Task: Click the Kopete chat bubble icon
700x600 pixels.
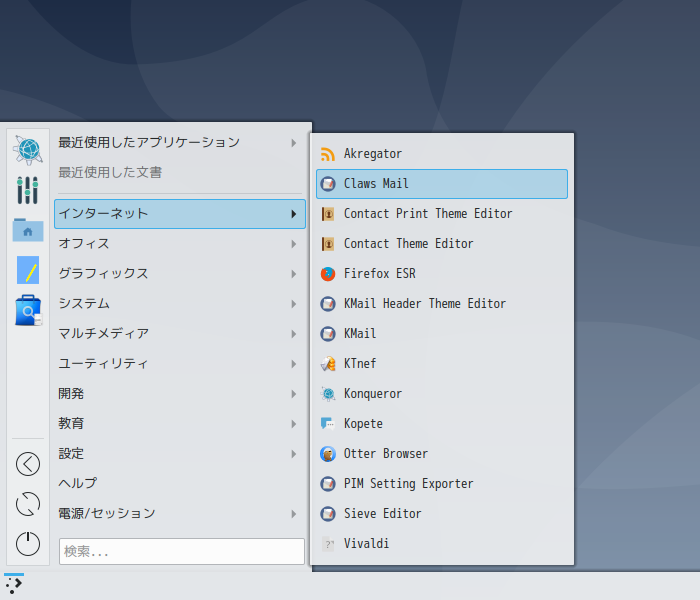Action: [x=328, y=424]
